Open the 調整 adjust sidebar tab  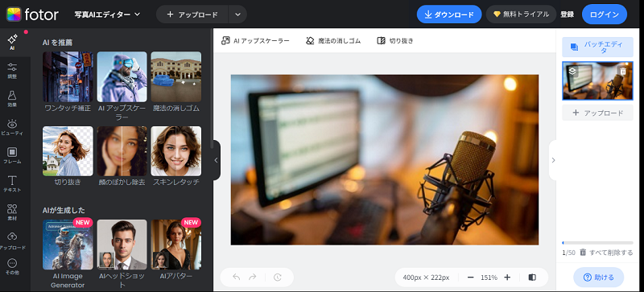coord(12,71)
